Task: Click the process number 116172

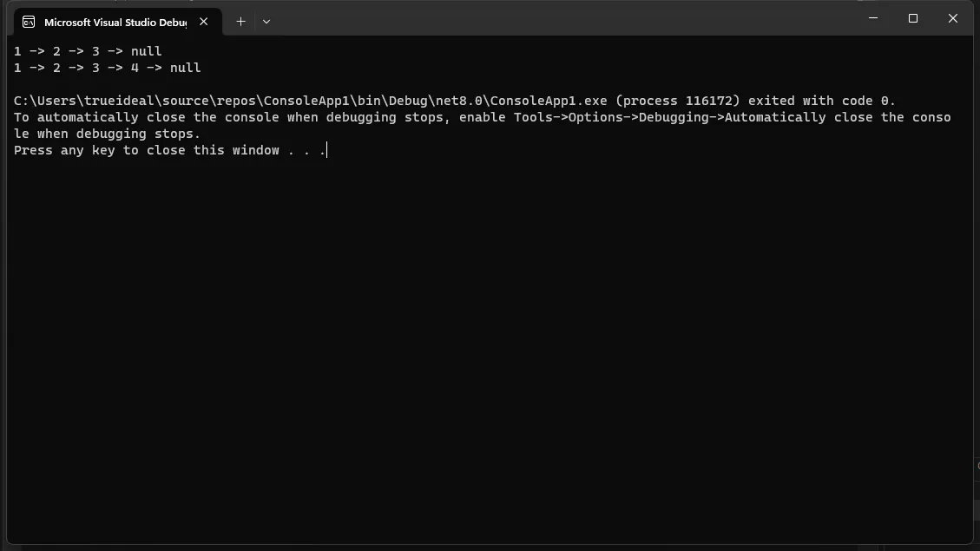Action: pos(708,101)
